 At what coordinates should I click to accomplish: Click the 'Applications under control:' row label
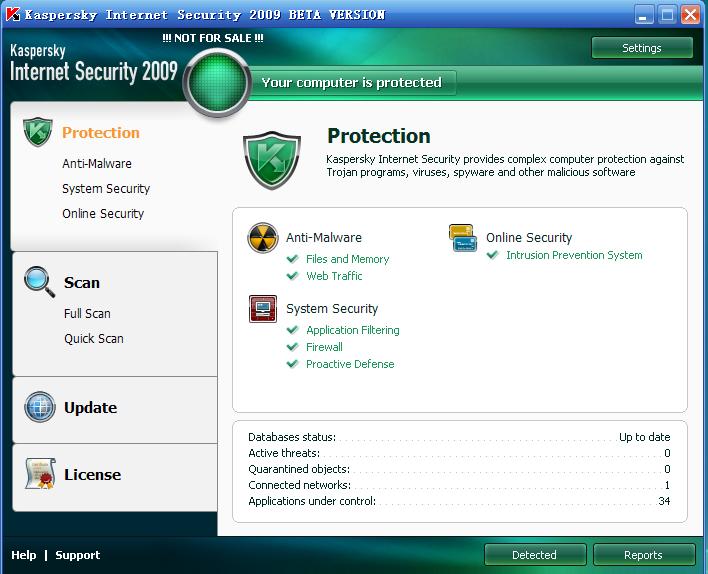312,501
